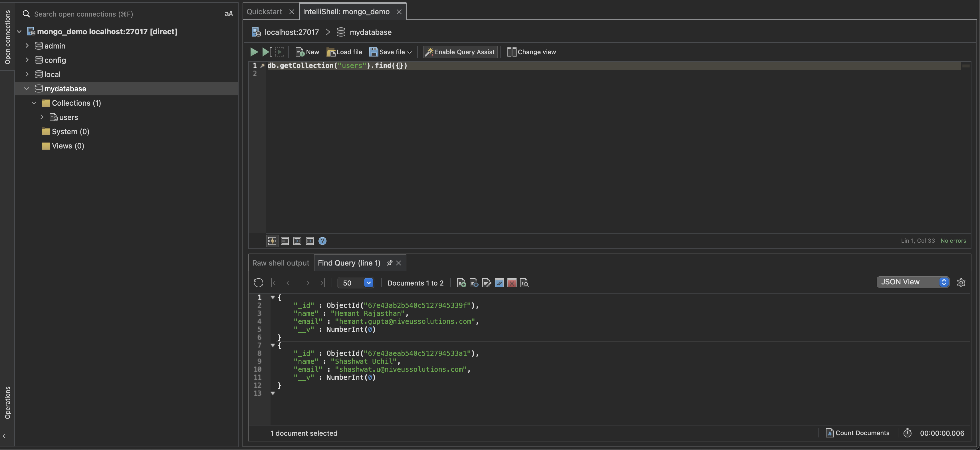Collapse the second result document

[x=273, y=345]
